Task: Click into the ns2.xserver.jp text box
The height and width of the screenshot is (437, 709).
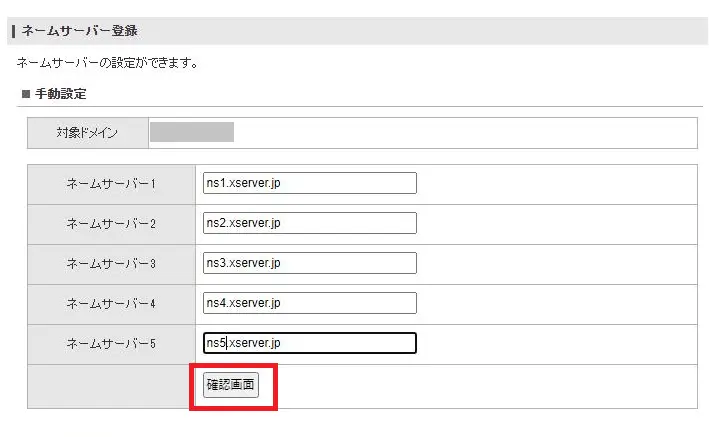Action: tap(309, 223)
